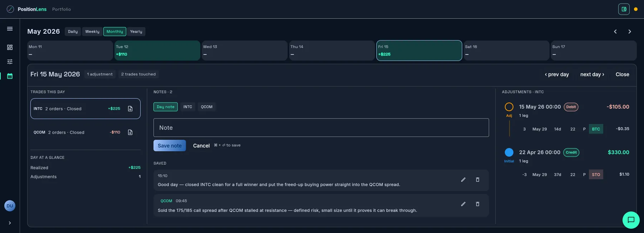The height and width of the screenshot is (233, 644).
Task: Delete the 15:10 saved note
Action: click(x=477, y=180)
